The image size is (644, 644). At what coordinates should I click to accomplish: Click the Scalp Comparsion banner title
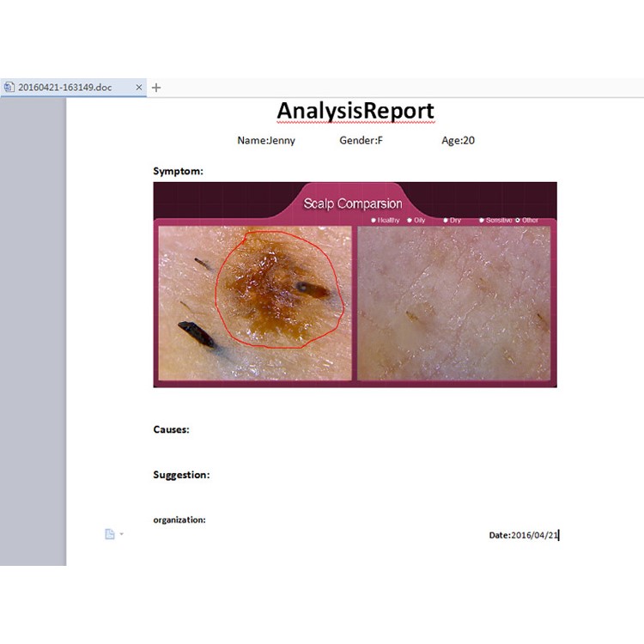pos(353,204)
